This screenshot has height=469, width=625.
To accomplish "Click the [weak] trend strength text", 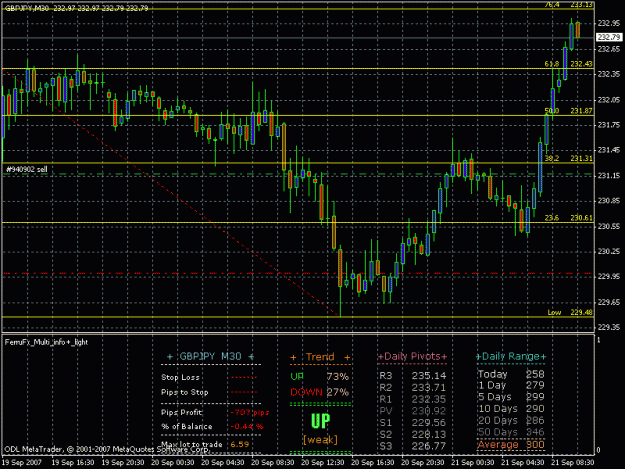I will (320, 440).
